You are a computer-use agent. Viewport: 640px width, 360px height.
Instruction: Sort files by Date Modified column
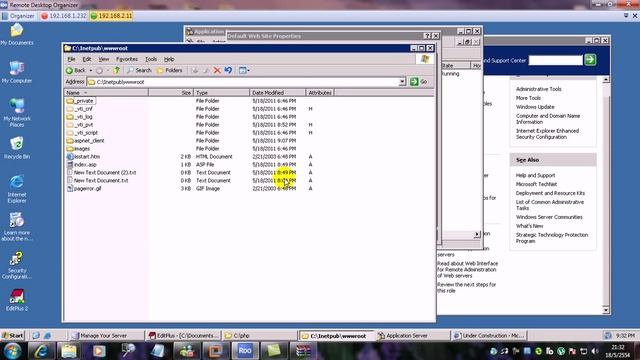click(277, 93)
